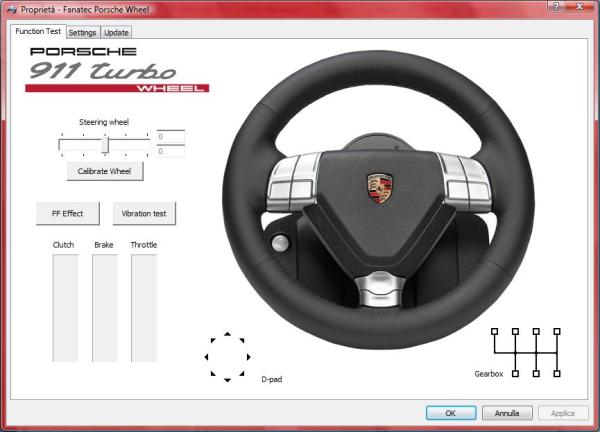Click the D-pad up-right diagonal arrow
600x432 pixels.
242,340
